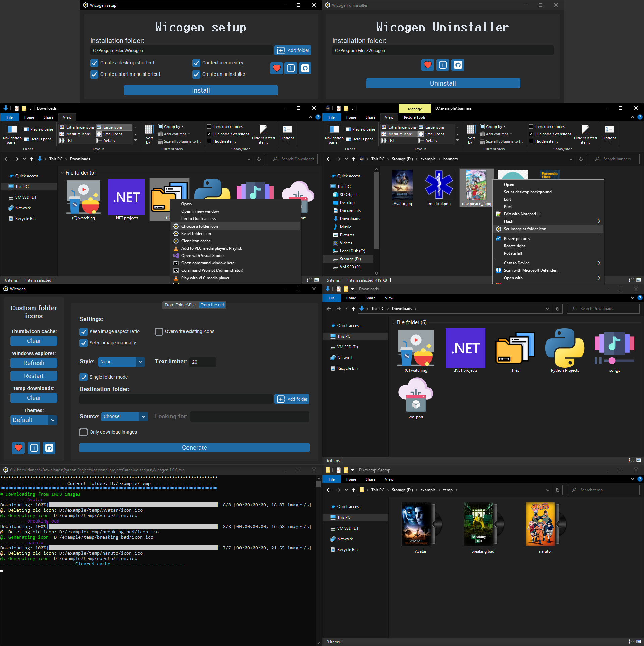Click the Generate button
Image resolution: width=644 pixels, height=646 pixels.
point(194,448)
